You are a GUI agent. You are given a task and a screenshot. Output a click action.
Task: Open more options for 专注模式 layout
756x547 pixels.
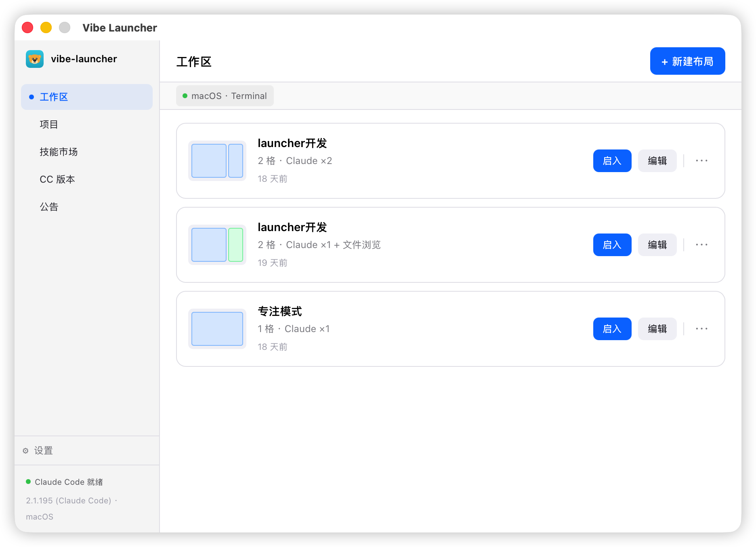pyautogui.click(x=701, y=329)
